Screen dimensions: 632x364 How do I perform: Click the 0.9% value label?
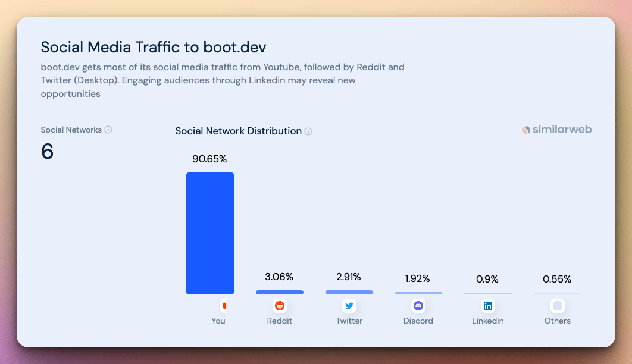(487, 279)
